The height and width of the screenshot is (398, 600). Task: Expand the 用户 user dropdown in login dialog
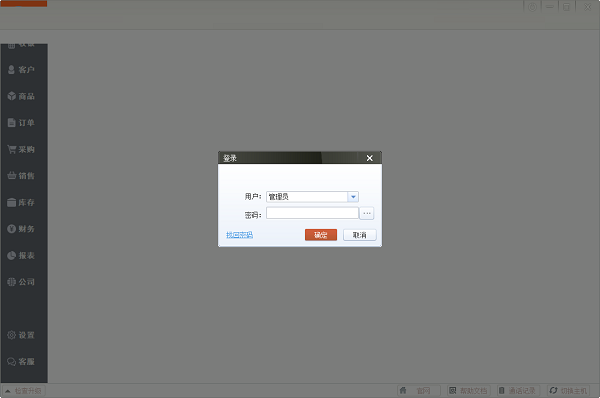click(353, 197)
